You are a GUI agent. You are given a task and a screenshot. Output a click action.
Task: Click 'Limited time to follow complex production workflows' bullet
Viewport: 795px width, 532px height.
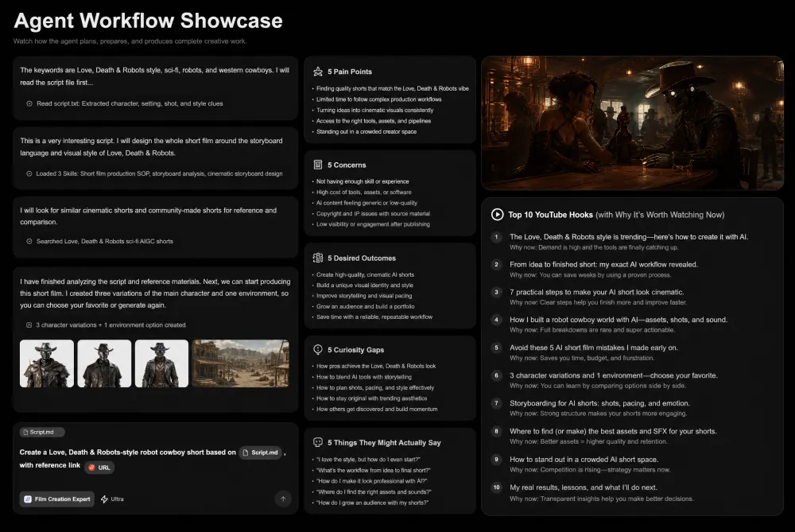pyautogui.click(x=378, y=99)
